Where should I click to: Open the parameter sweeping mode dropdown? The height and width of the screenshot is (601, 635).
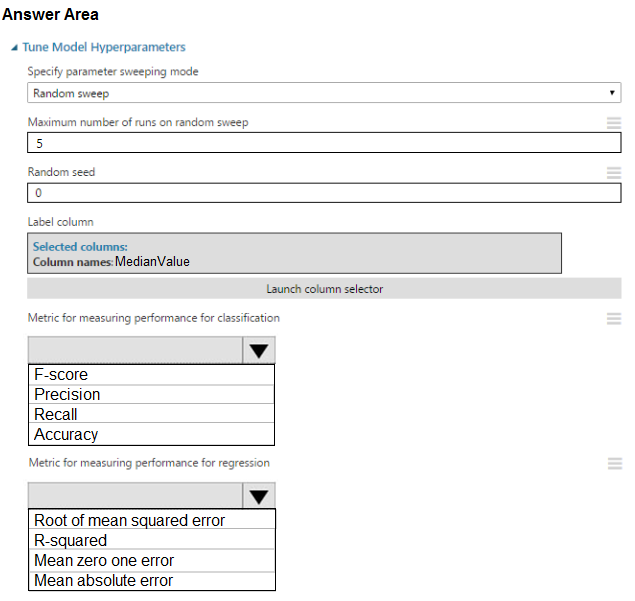point(324,93)
